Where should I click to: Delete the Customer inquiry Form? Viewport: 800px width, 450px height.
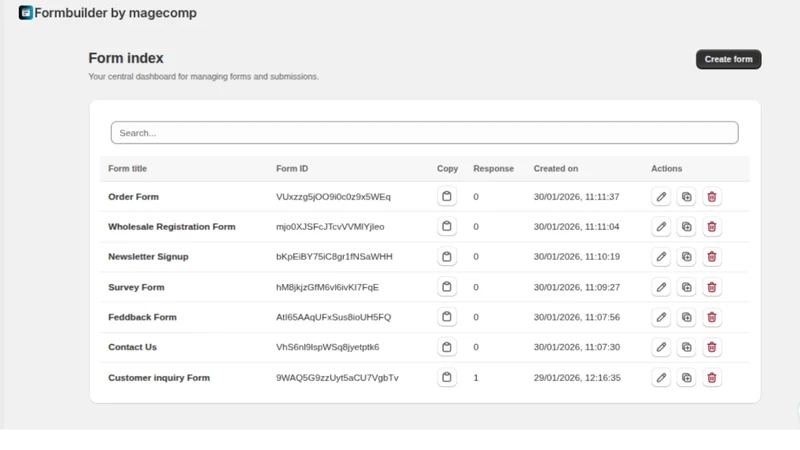tap(712, 378)
